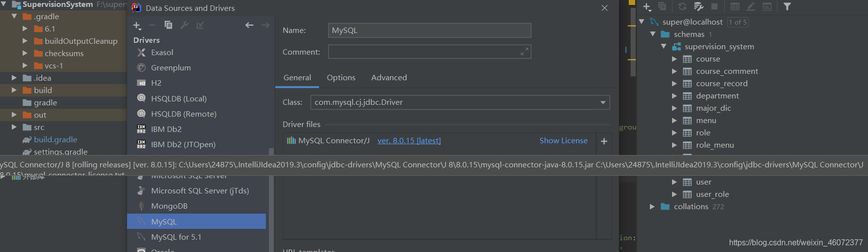This screenshot has width=868, height=252.
Task: Switch to the Advanced tab
Action: 389,77
